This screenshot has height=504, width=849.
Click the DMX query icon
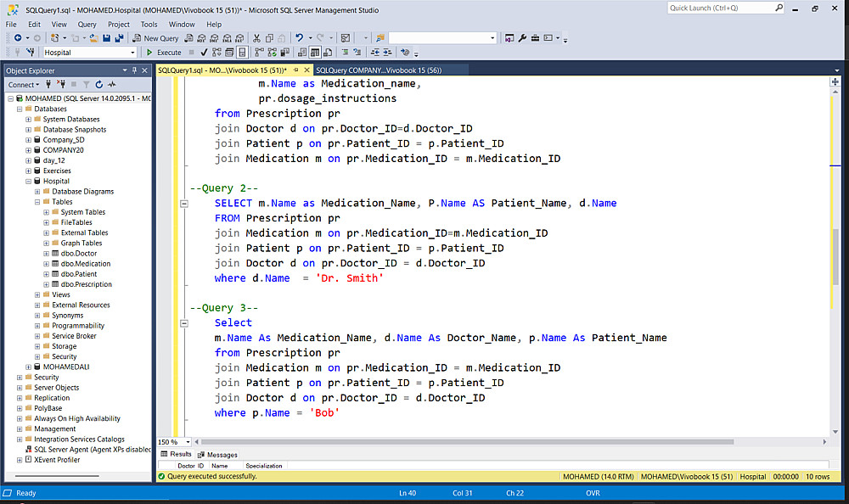pos(214,38)
